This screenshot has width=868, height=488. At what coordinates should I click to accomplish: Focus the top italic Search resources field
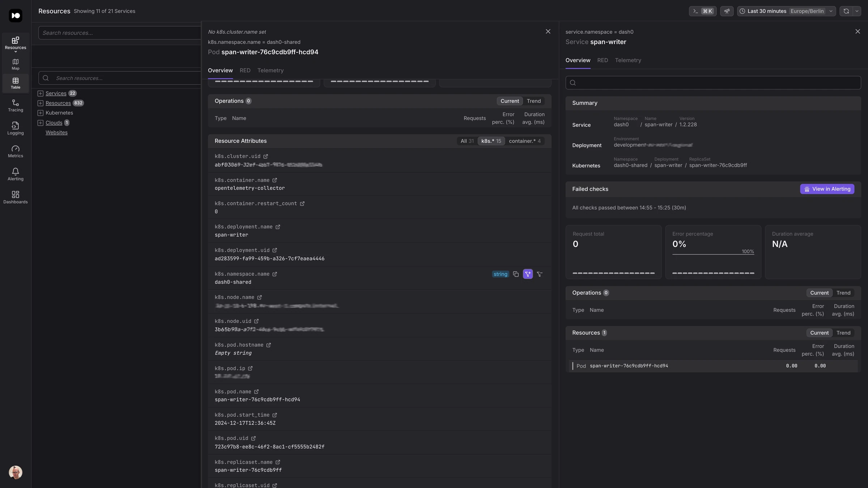click(120, 33)
